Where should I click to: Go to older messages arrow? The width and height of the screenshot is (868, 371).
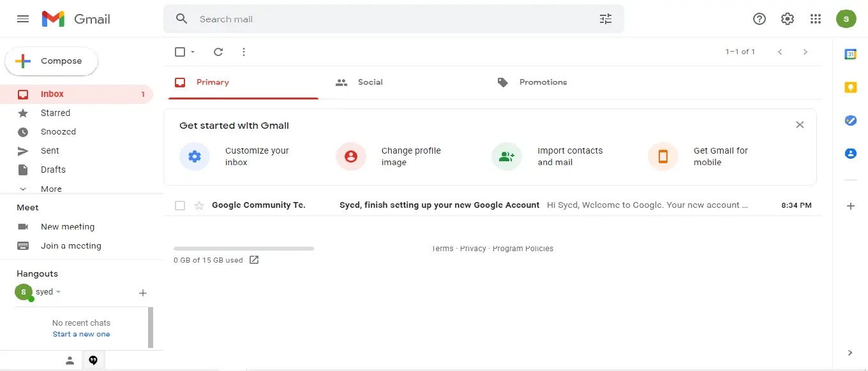pos(805,52)
